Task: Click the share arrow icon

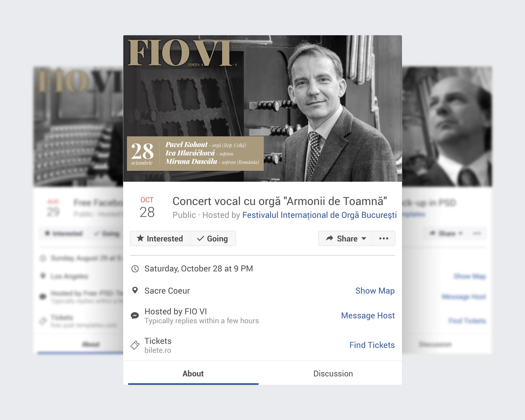Action: click(x=329, y=238)
